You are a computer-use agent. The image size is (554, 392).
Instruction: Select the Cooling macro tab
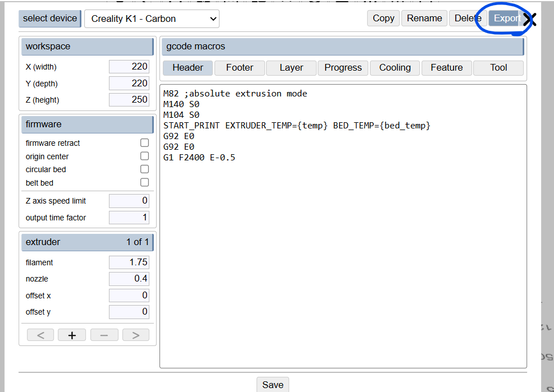click(395, 68)
